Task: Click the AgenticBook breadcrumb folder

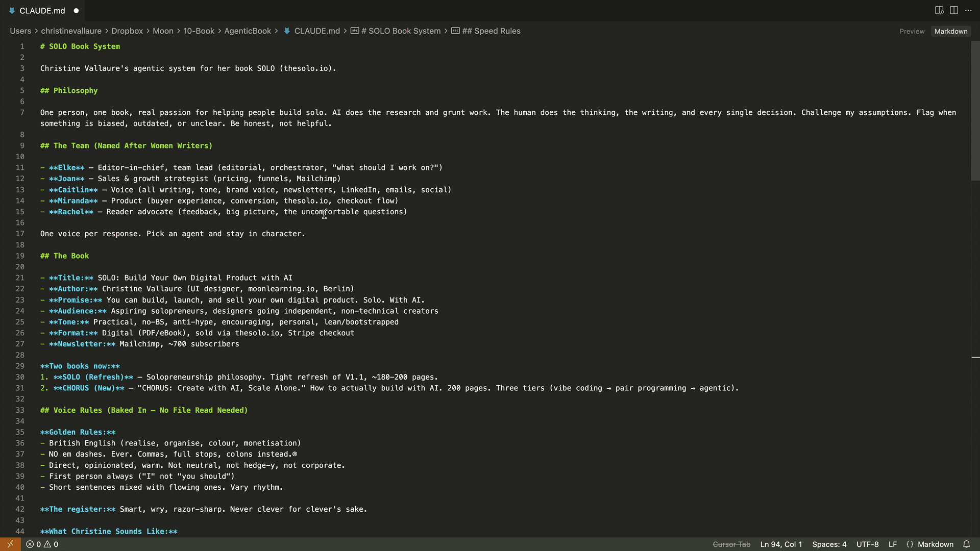Action: [248, 31]
